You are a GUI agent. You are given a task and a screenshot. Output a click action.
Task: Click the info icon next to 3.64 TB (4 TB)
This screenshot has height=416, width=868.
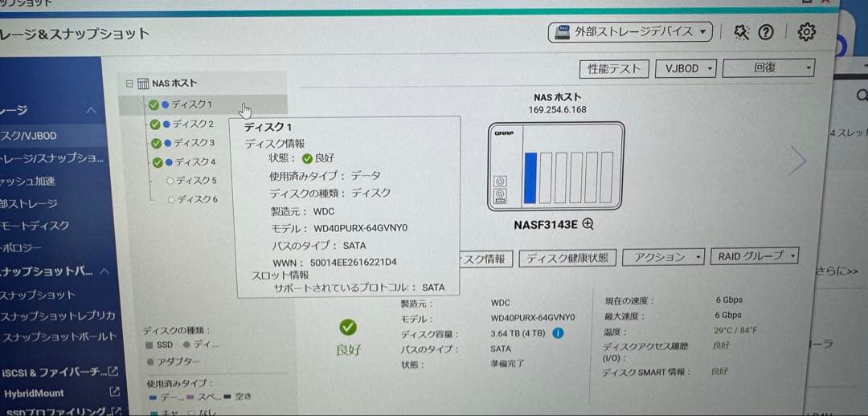558,333
